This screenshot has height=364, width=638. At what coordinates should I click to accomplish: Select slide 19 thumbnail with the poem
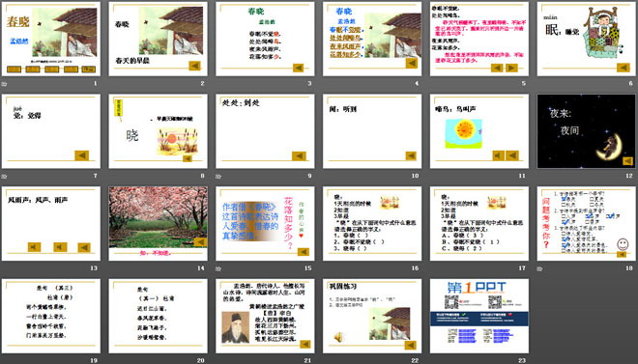tap(51, 316)
